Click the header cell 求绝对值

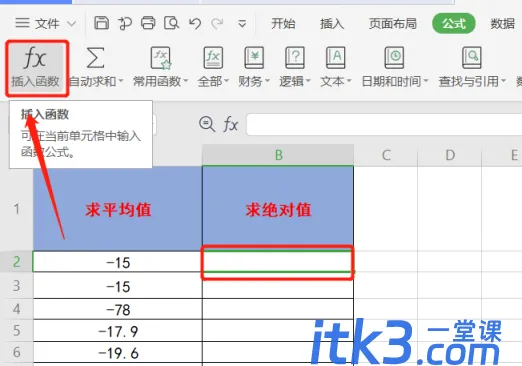point(278,209)
